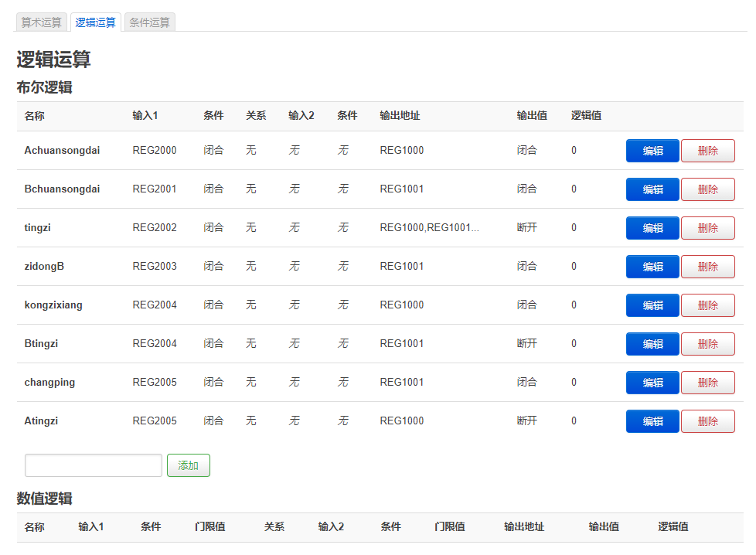Switch to the 算术运算 tab

42,22
